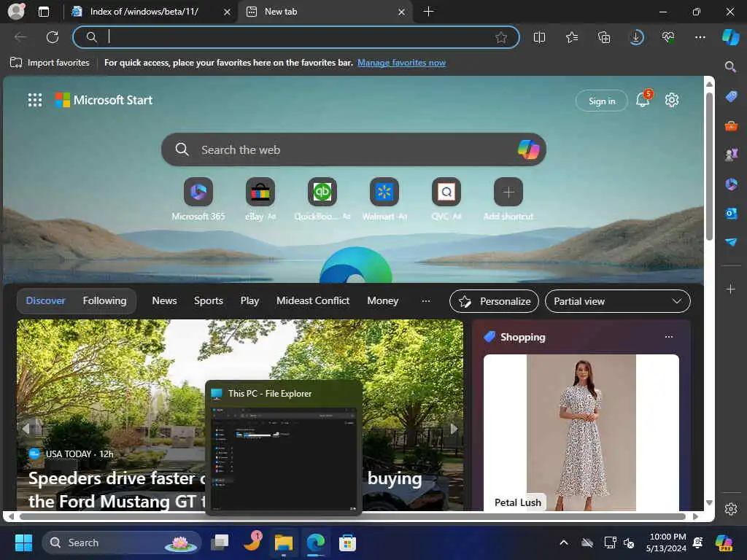
Task: Open the Walmart shortcut tile
Action: click(384, 192)
